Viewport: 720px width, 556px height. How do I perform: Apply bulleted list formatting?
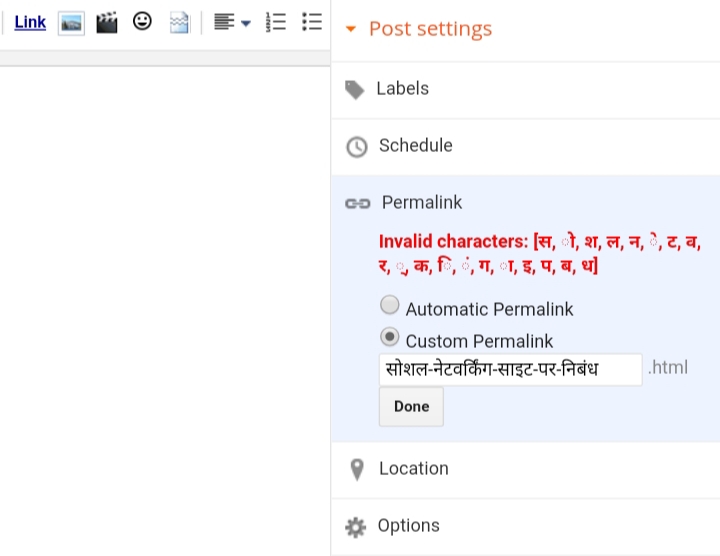pyautogui.click(x=312, y=22)
